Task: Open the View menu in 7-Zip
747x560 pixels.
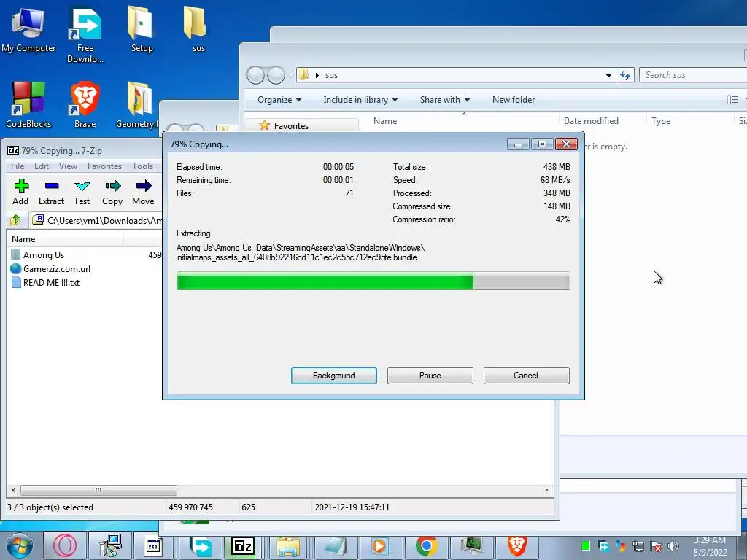Action: pyautogui.click(x=68, y=166)
